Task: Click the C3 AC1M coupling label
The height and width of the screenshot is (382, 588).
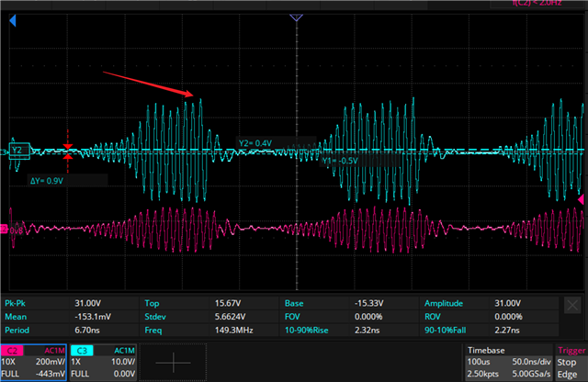Action: coord(124,351)
